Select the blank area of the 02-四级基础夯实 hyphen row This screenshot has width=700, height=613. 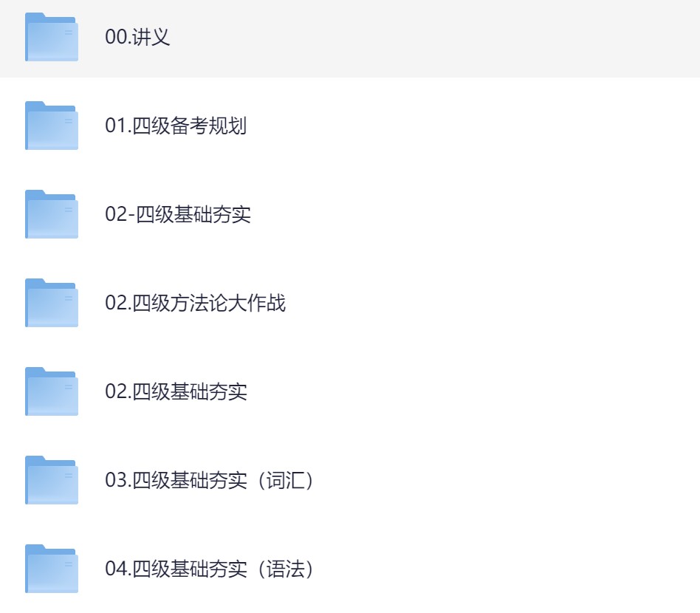click(x=480, y=215)
